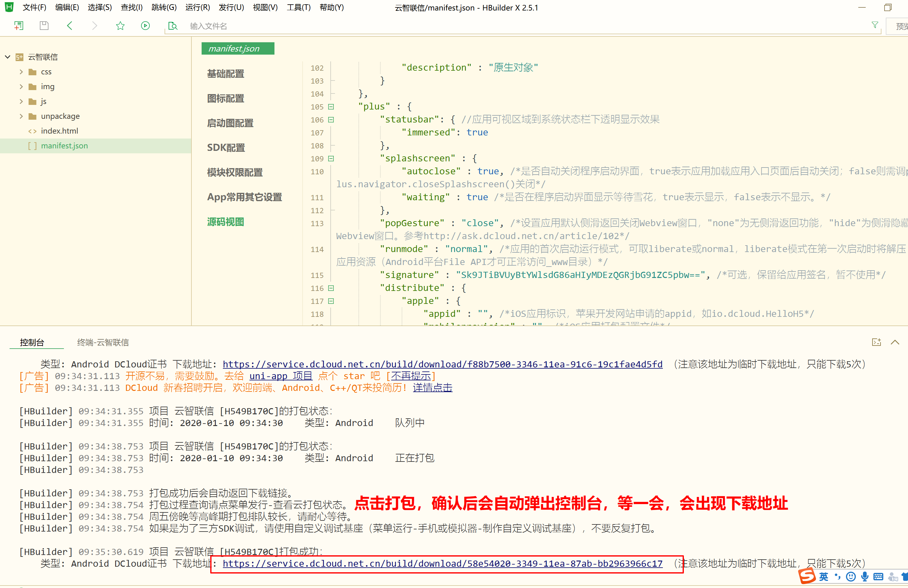Navigate back with the left arrow
The height and width of the screenshot is (588, 908).
(69, 26)
